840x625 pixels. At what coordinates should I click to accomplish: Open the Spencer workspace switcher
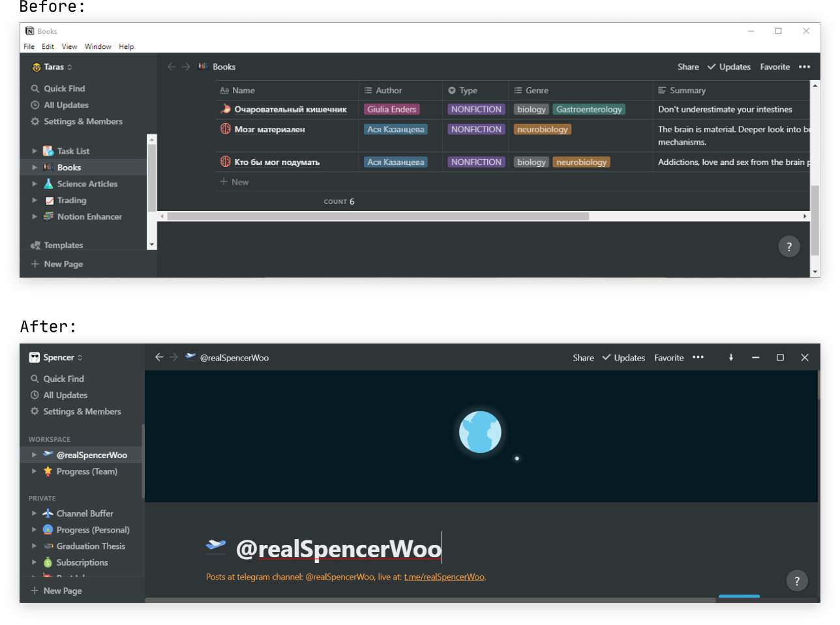56,358
